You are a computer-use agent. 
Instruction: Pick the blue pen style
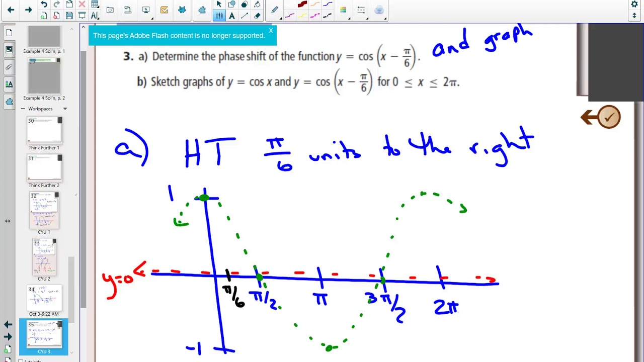(x=328, y=5)
